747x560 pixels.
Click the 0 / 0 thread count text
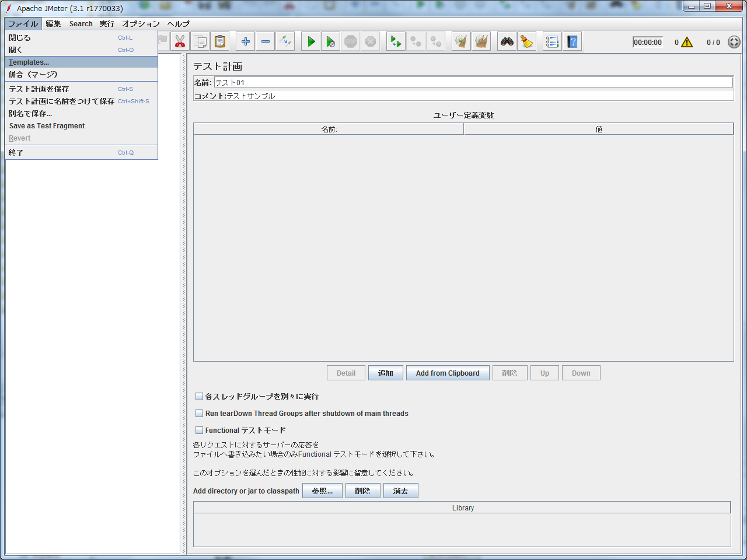pos(713,43)
